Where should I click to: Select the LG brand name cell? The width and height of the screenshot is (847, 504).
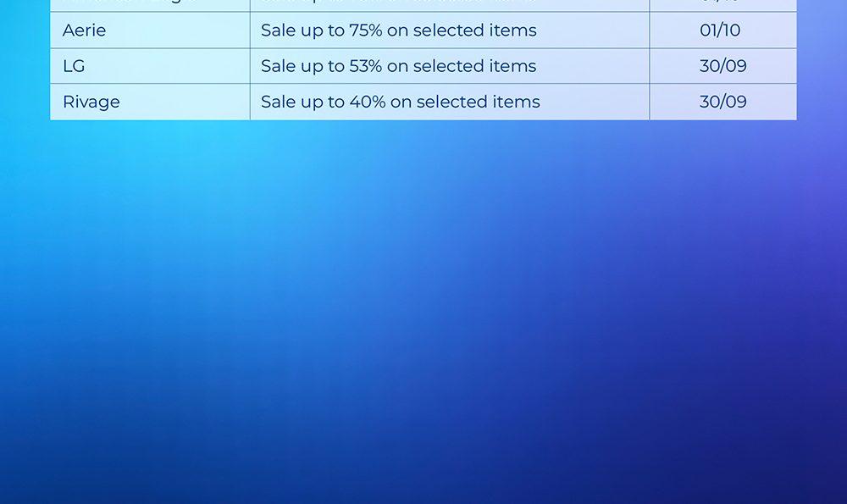(x=74, y=66)
